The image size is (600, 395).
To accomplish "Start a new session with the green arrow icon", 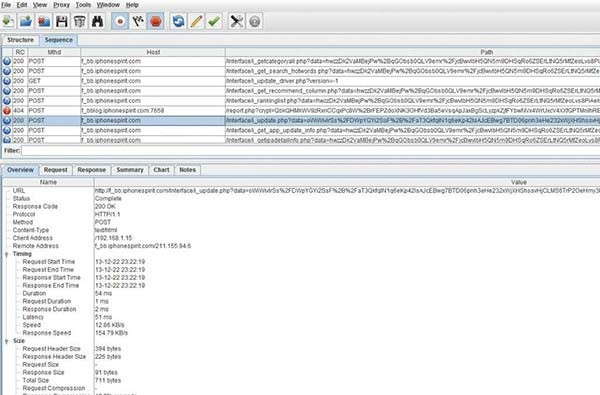I will [x=8, y=21].
